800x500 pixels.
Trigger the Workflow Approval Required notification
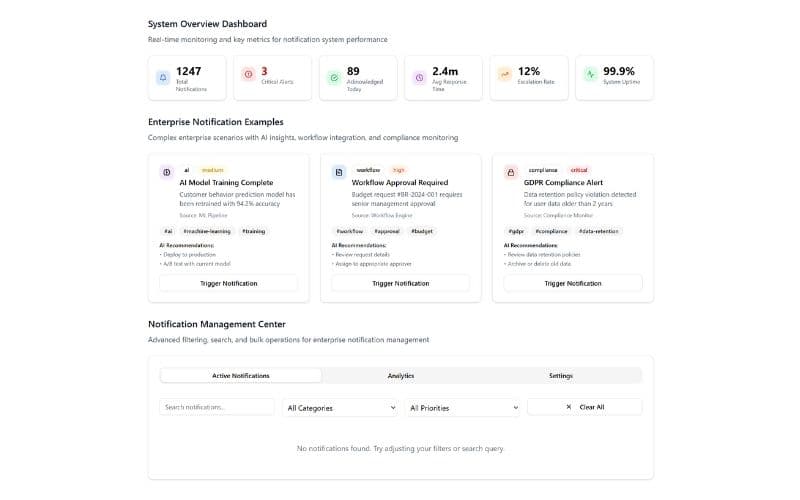[x=400, y=283]
